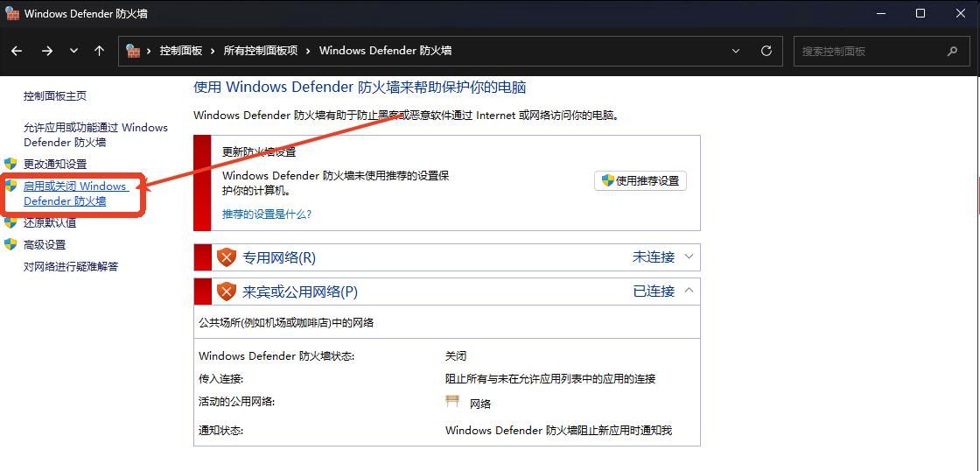The width and height of the screenshot is (980, 471).
Task: Open 高级设置 in sidebar
Action: (45, 244)
